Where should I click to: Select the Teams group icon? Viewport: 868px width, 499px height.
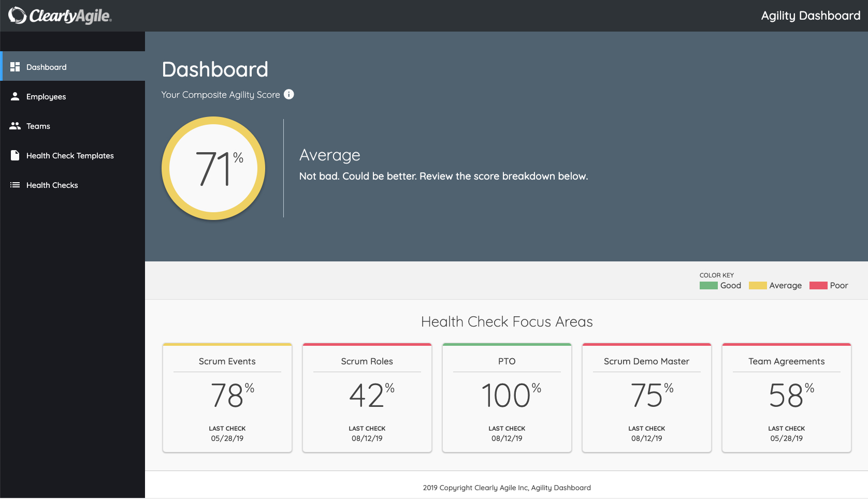(x=16, y=126)
